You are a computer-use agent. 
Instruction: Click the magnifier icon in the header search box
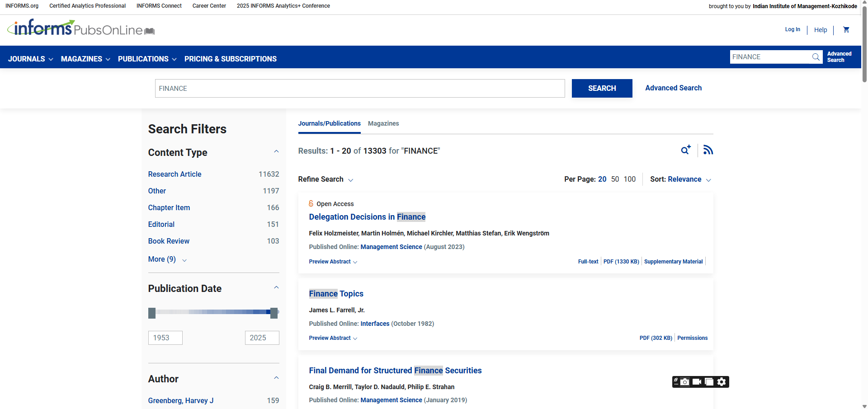[816, 57]
